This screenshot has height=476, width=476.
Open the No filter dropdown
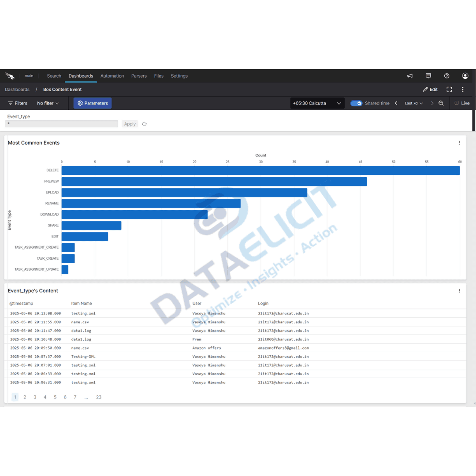click(x=48, y=103)
